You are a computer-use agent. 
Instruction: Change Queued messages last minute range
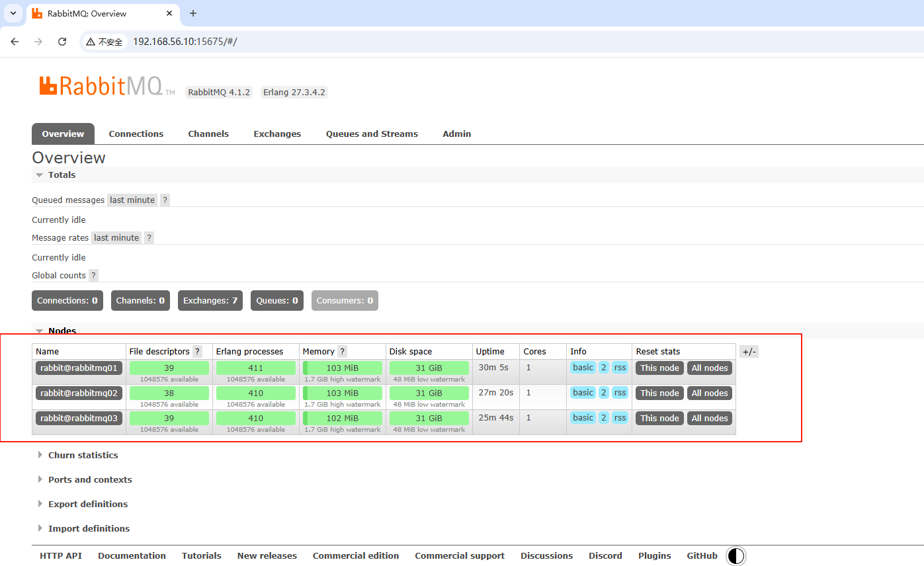(x=132, y=200)
